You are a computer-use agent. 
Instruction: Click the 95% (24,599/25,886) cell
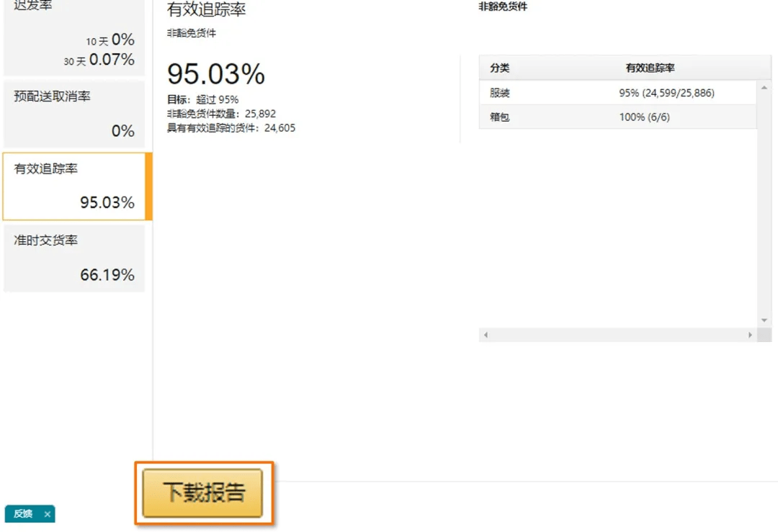666,93
